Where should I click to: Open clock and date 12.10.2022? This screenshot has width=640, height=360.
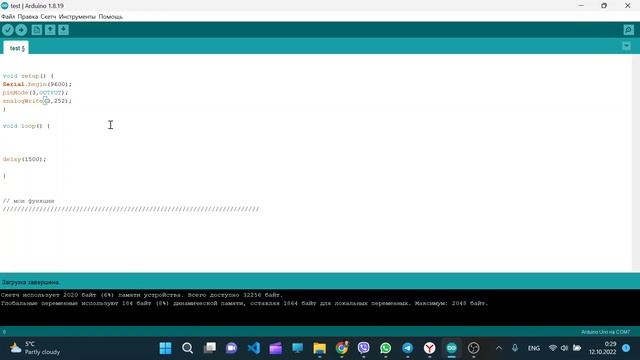point(602,348)
